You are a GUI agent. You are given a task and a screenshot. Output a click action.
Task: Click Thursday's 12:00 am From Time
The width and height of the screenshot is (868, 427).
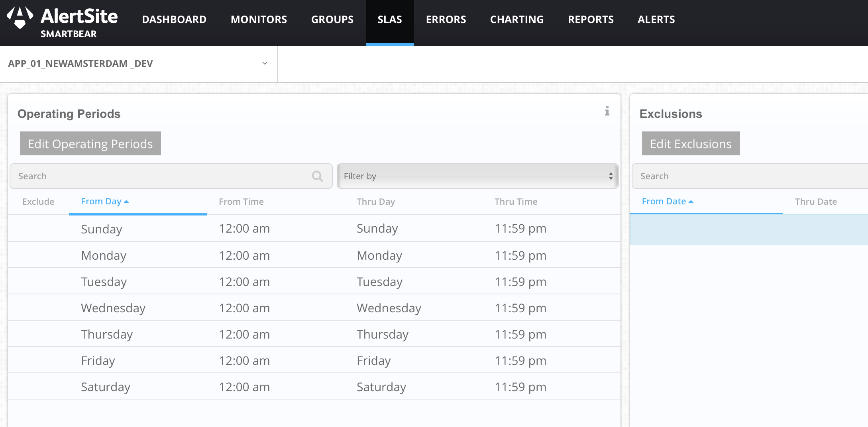click(244, 334)
